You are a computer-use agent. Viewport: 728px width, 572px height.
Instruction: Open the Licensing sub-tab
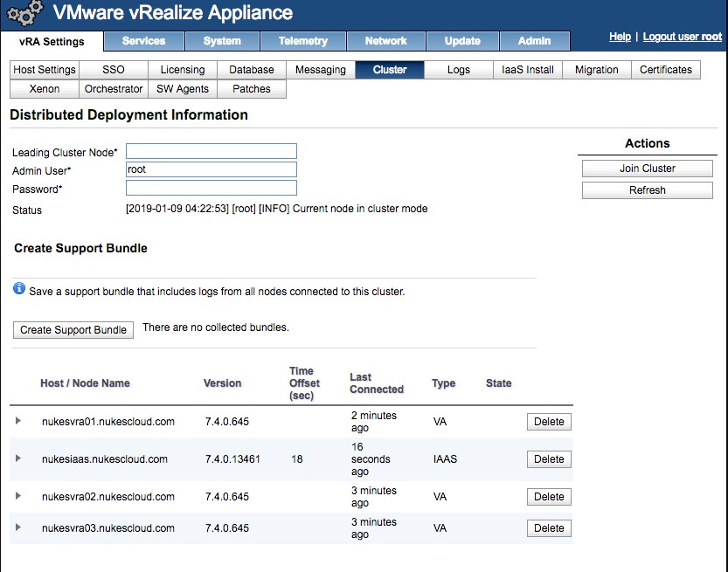(183, 70)
